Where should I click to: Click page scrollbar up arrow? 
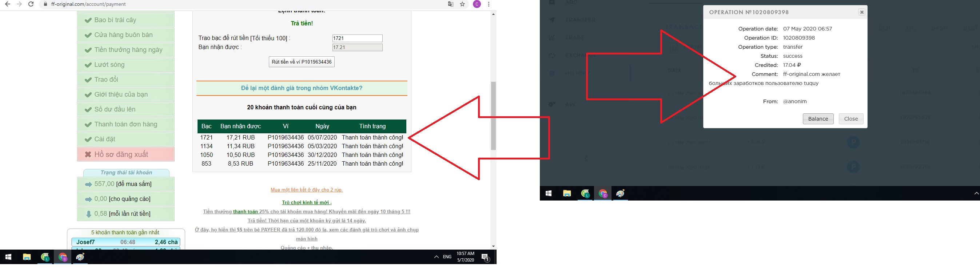[x=493, y=14]
